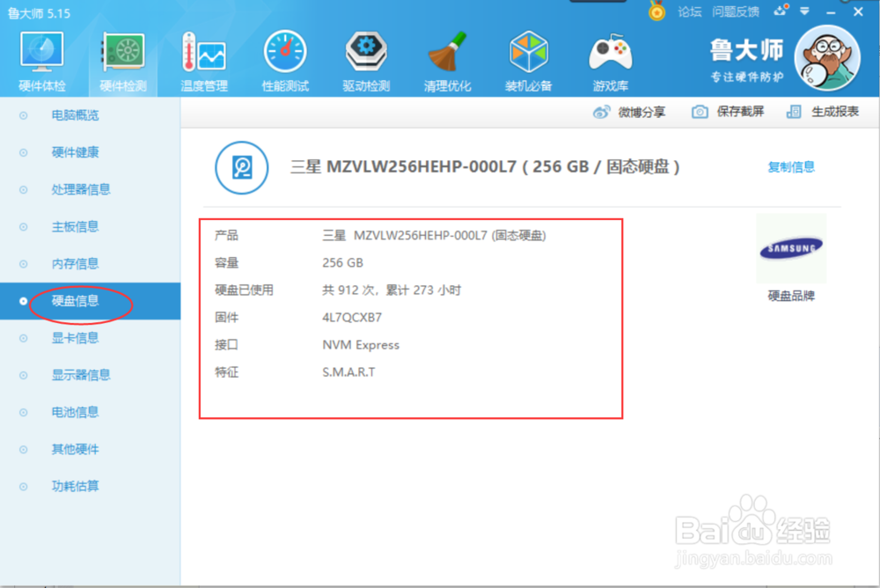The height and width of the screenshot is (588, 880).
Task: Click the report icon beside 生成报表
Action: [x=794, y=112]
